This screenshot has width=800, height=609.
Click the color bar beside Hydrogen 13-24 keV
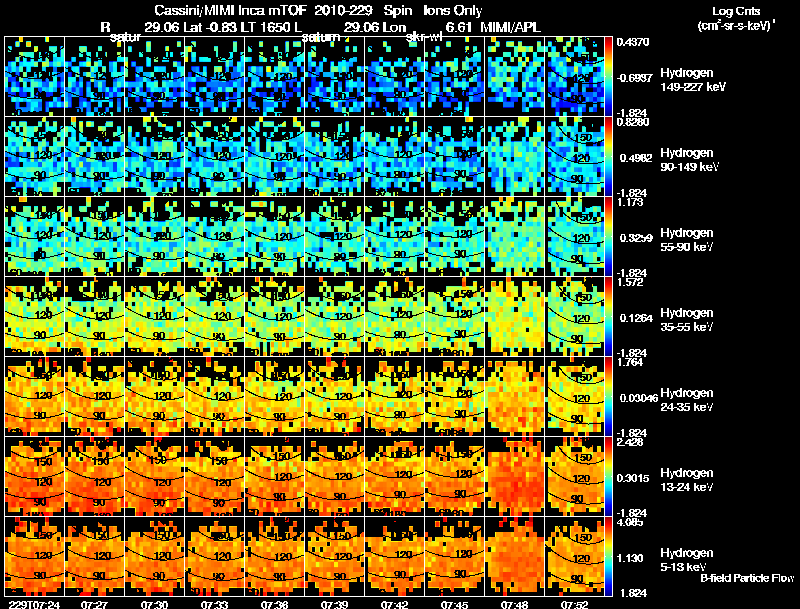[609, 477]
